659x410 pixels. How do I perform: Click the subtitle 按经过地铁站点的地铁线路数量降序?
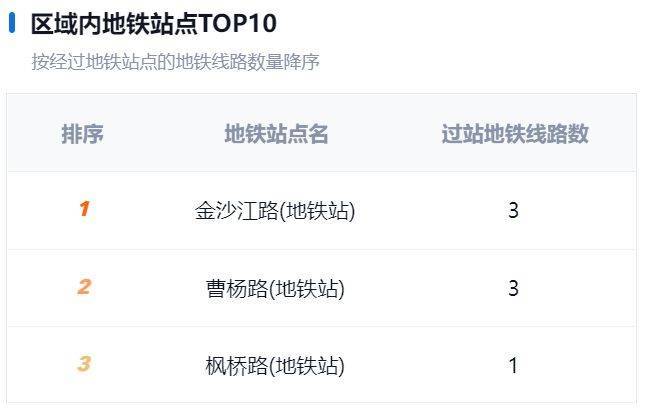pyautogui.click(x=175, y=62)
